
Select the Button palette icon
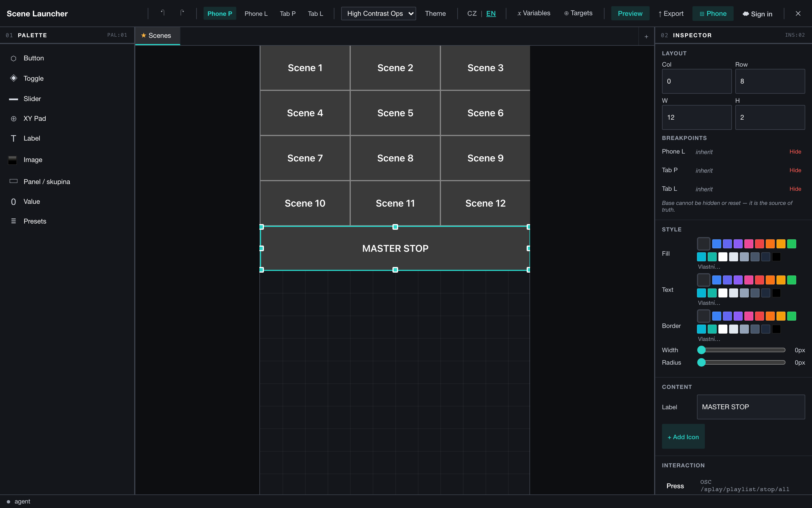(14, 58)
